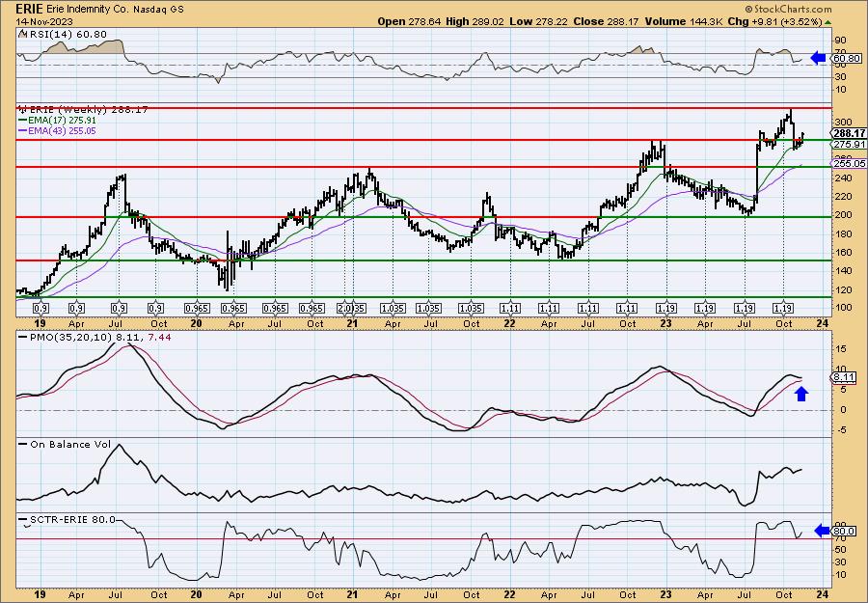Click the green up triangle beside Chg

click(827, 22)
